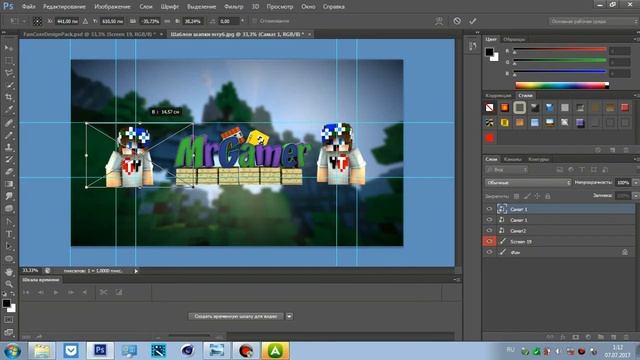
Task: Apply the red circle style preset
Action: [489, 138]
